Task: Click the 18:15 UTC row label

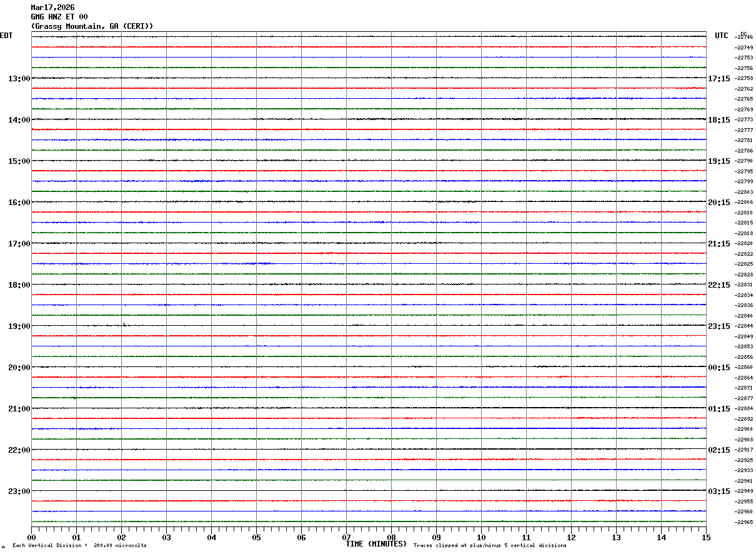Action: coord(719,120)
